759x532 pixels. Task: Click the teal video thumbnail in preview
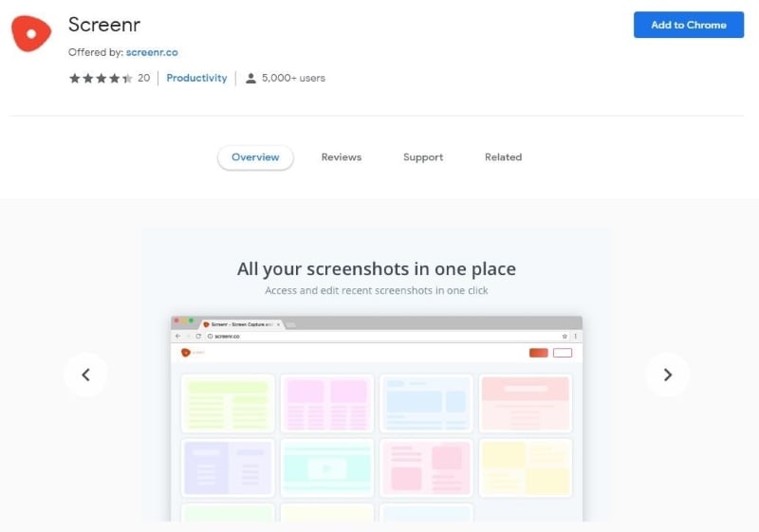[326, 468]
